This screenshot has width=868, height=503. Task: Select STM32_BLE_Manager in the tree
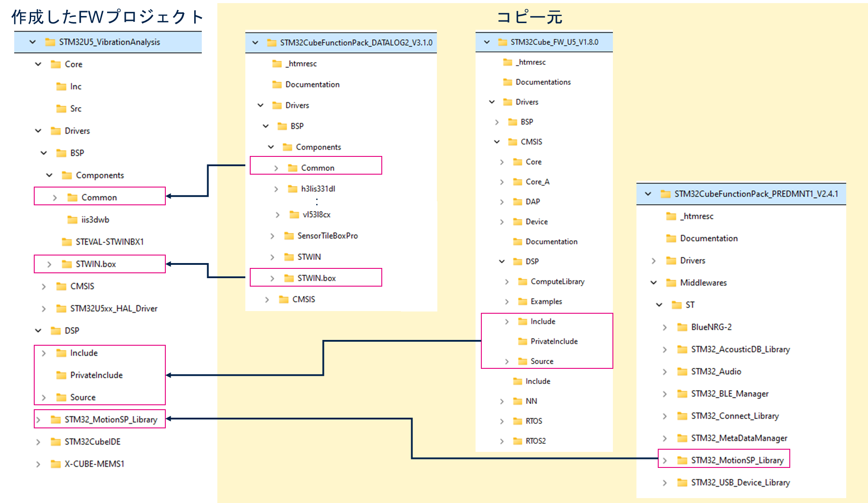729,394
